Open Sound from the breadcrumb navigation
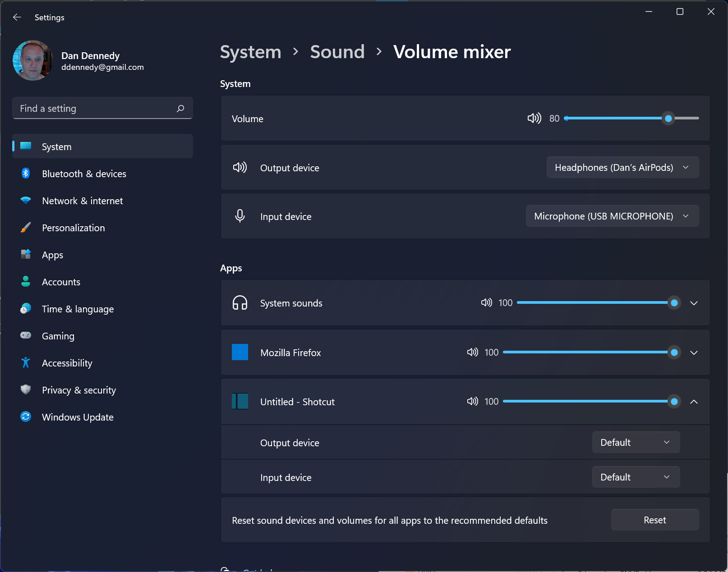This screenshot has height=572, width=728. coord(337,52)
